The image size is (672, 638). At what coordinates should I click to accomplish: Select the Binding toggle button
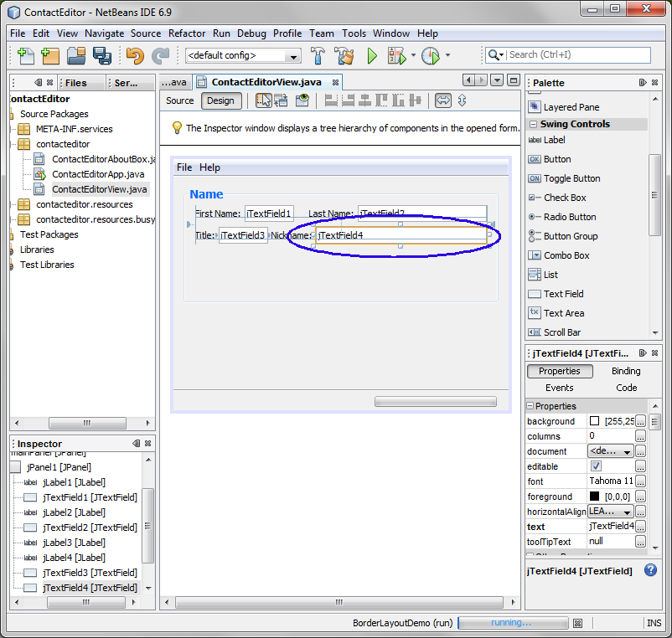(626, 371)
